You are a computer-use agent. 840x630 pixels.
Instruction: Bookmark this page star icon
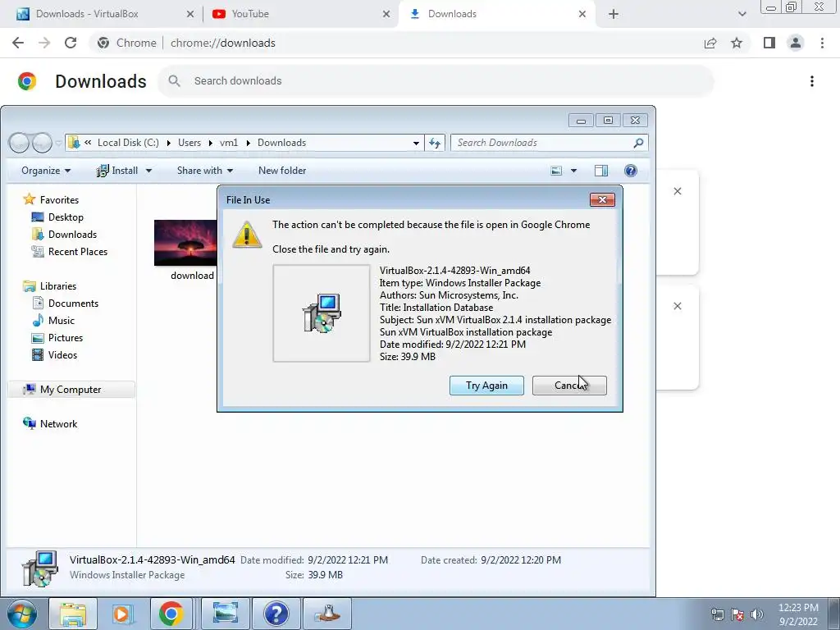737,43
